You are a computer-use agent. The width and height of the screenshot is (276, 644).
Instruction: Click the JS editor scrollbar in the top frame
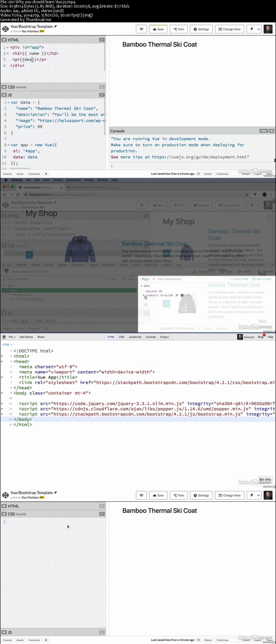coord(105,117)
